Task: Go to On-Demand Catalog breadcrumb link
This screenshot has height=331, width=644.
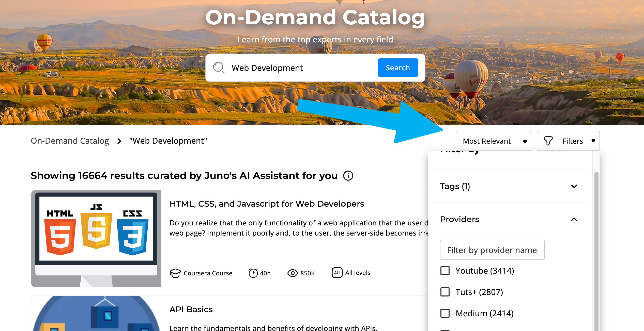Action: [x=70, y=141]
